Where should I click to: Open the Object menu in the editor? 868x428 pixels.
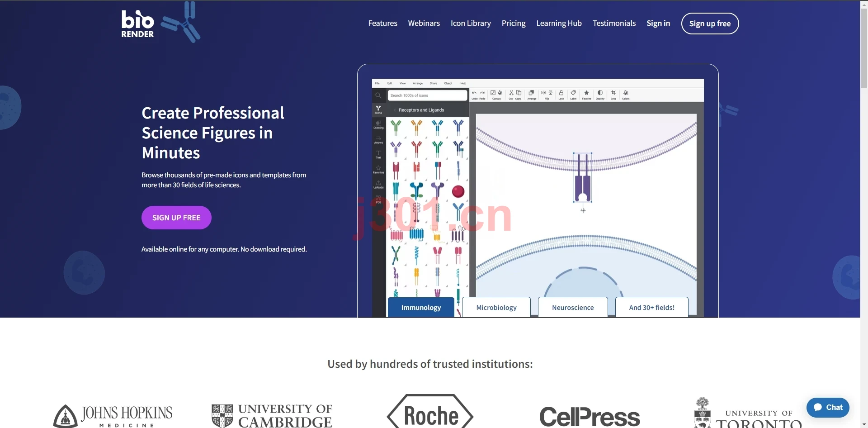pyautogui.click(x=448, y=83)
